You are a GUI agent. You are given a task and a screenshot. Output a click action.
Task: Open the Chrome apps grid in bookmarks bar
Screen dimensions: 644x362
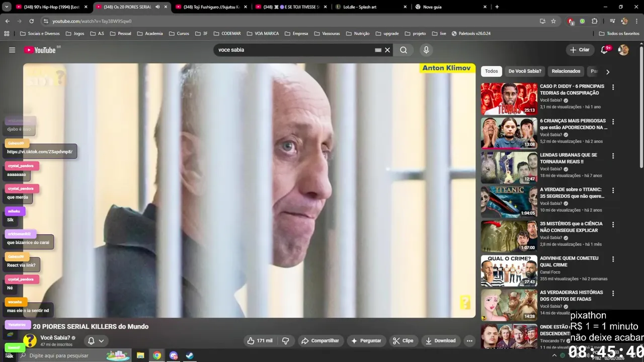pos(7,34)
